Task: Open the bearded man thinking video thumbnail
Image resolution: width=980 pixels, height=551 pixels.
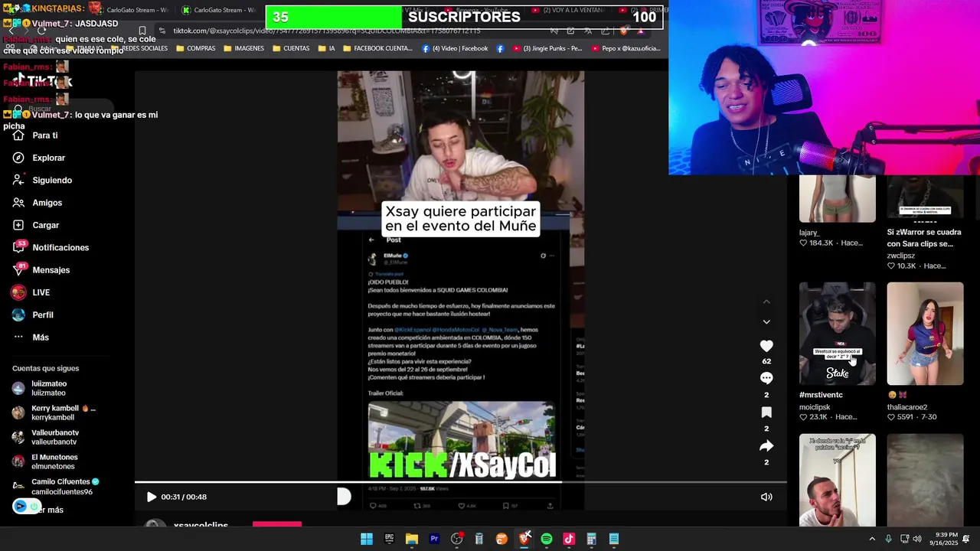Action: (x=837, y=480)
